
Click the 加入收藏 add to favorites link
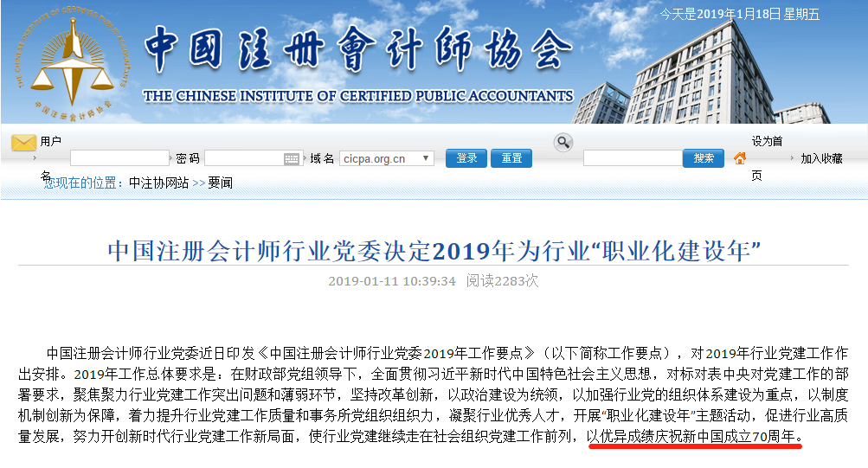[x=821, y=158]
